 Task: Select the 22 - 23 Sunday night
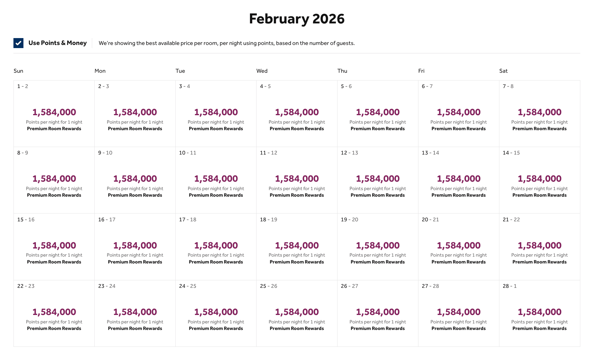[x=54, y=313]
